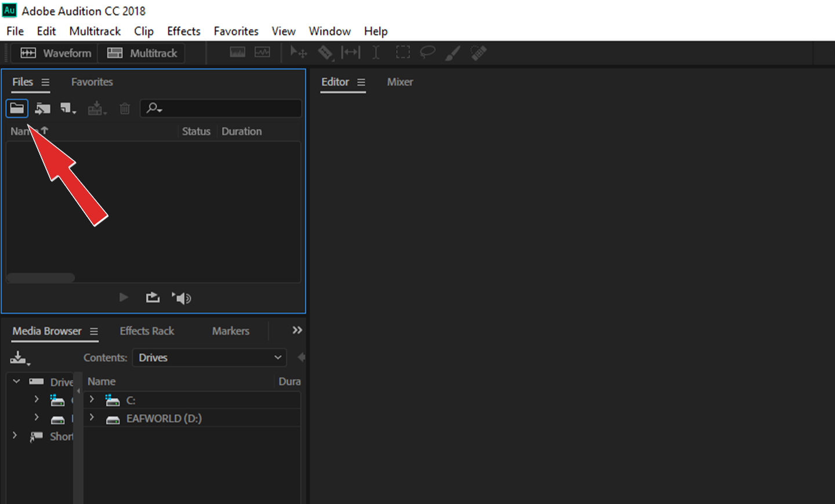Expand the C: drive in the Name list
Image resolution: width=835 pixels, height=504 pixels.
[92, 399]
